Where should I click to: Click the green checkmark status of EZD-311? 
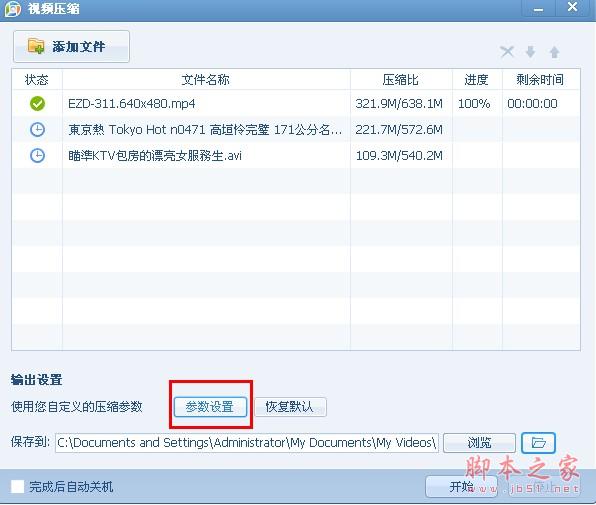[x=37, y=103]
